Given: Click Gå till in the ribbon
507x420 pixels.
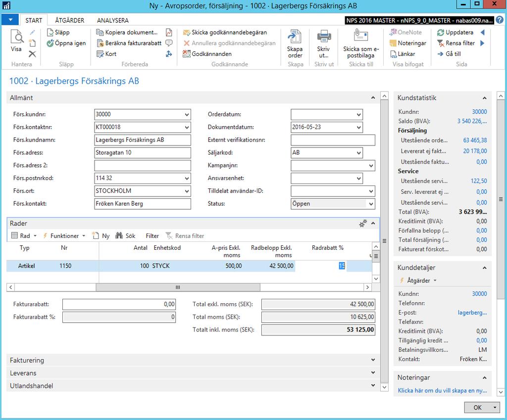Looking at the screenshot, I should [449, 54].
